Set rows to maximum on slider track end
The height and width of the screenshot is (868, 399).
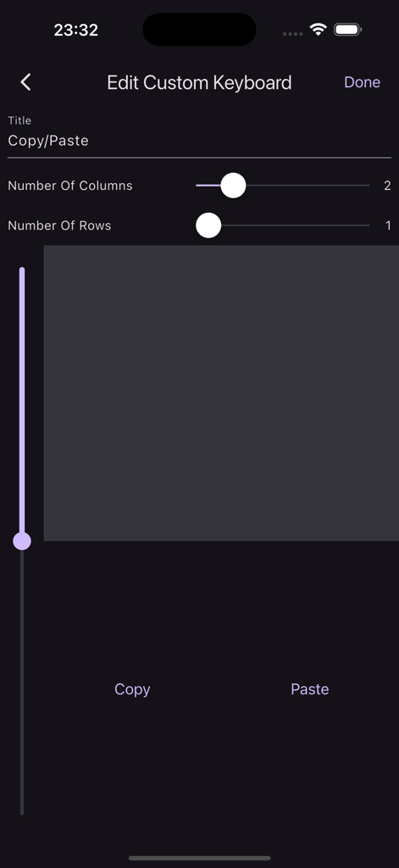click(368, 225)
